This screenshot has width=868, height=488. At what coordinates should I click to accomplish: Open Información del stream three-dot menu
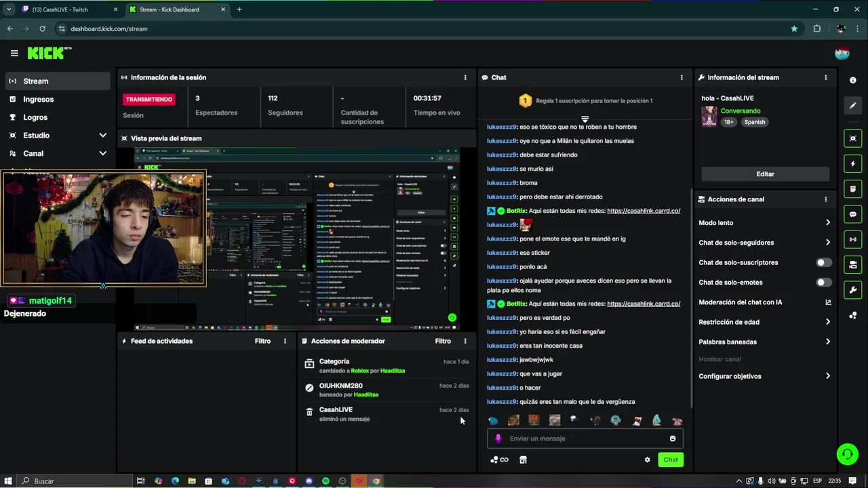825,77
